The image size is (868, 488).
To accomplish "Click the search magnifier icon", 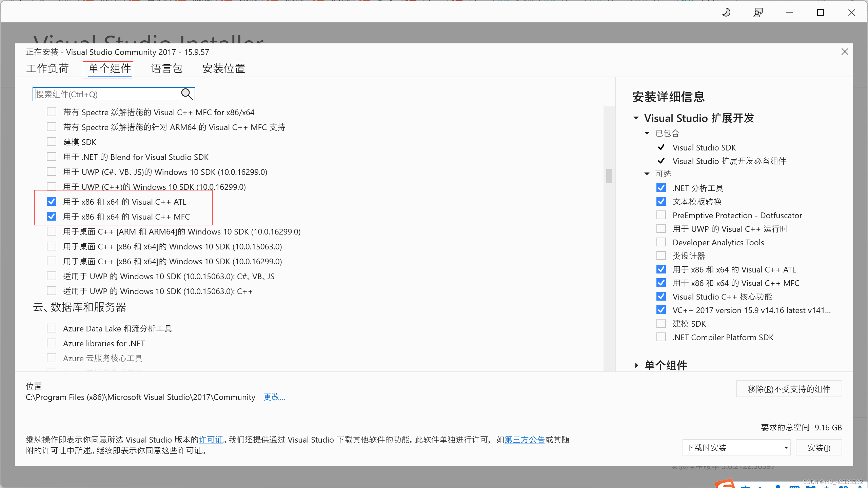I will coord(187,94).
